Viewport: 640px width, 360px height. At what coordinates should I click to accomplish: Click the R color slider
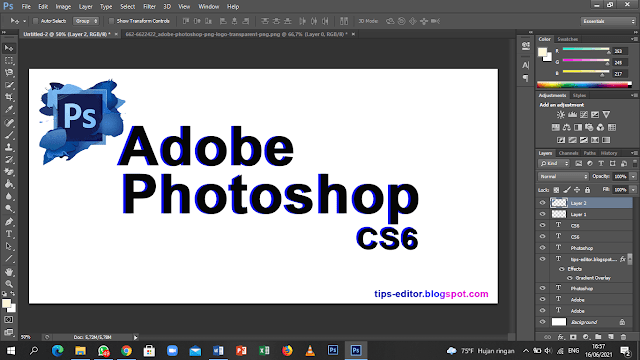pyautogui.click(x=586, y=51)
